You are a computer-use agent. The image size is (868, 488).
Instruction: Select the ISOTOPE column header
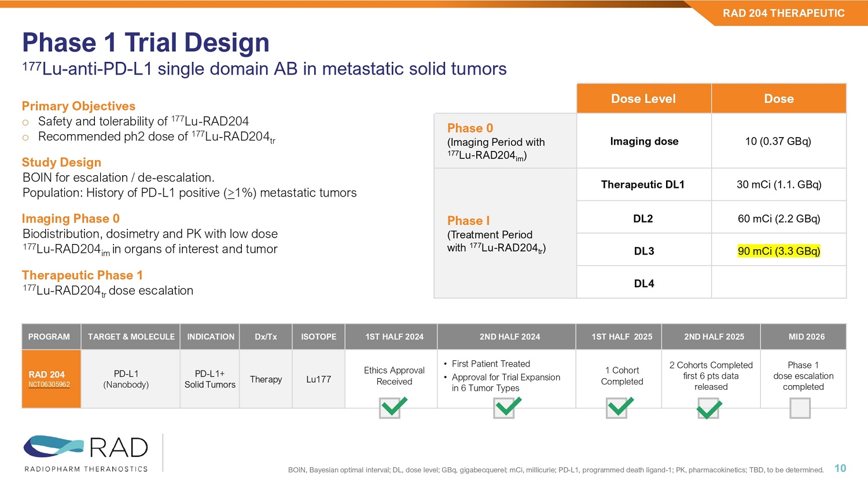(x=318, y=337)
